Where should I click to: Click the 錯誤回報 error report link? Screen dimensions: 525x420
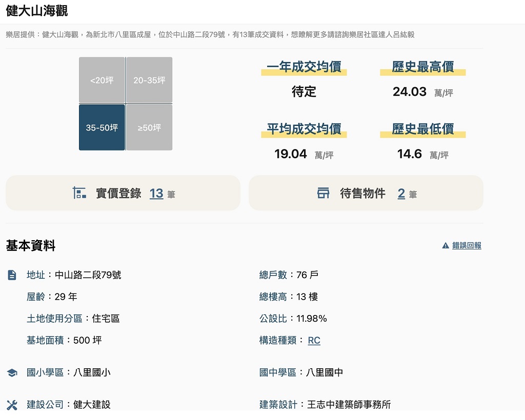467,246
